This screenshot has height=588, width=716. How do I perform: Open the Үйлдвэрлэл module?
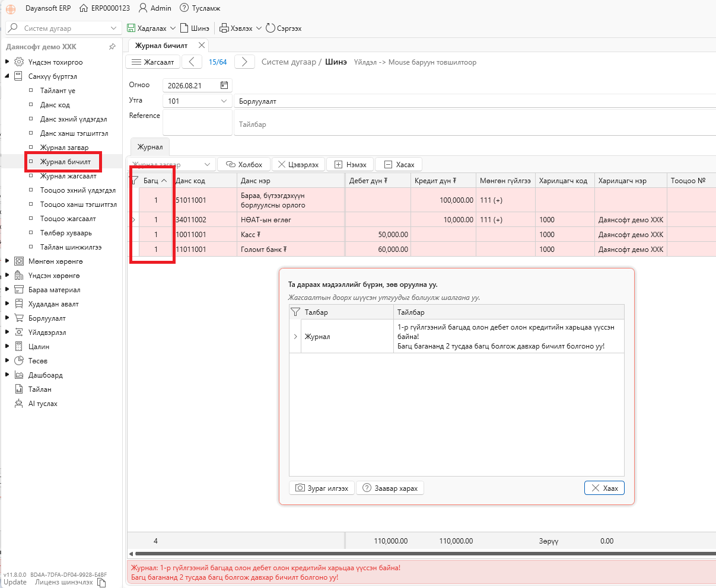click(x=47, y=333)
